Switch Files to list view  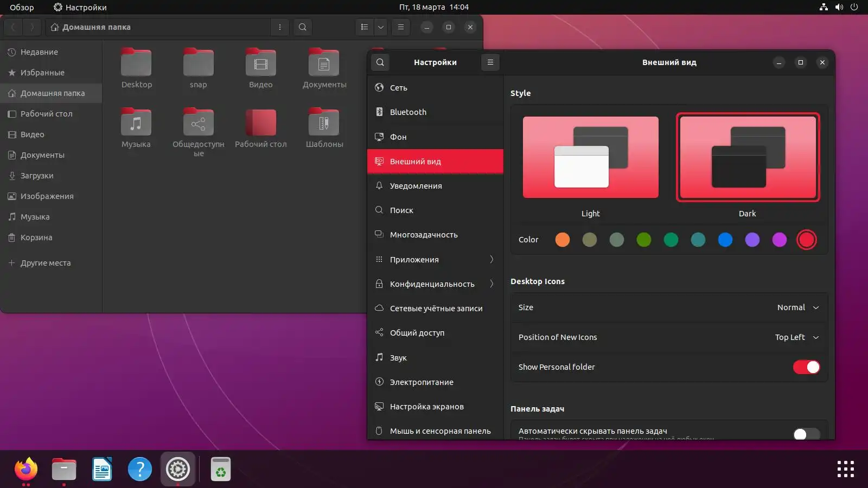[365, 27]
